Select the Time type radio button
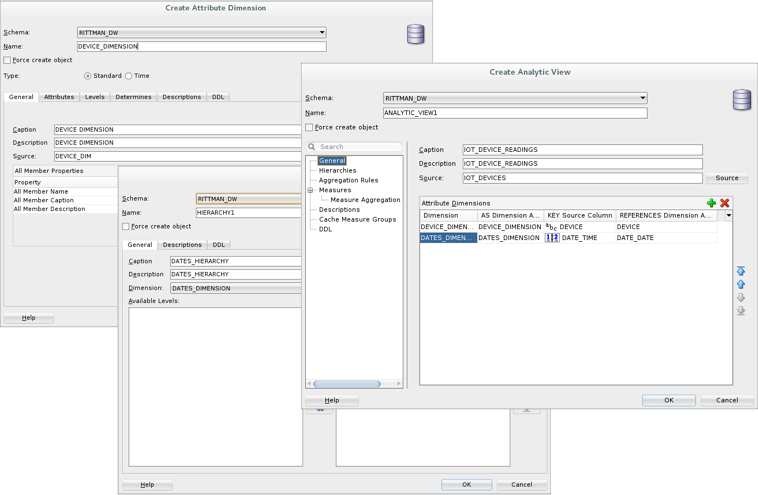 point(129,76)
